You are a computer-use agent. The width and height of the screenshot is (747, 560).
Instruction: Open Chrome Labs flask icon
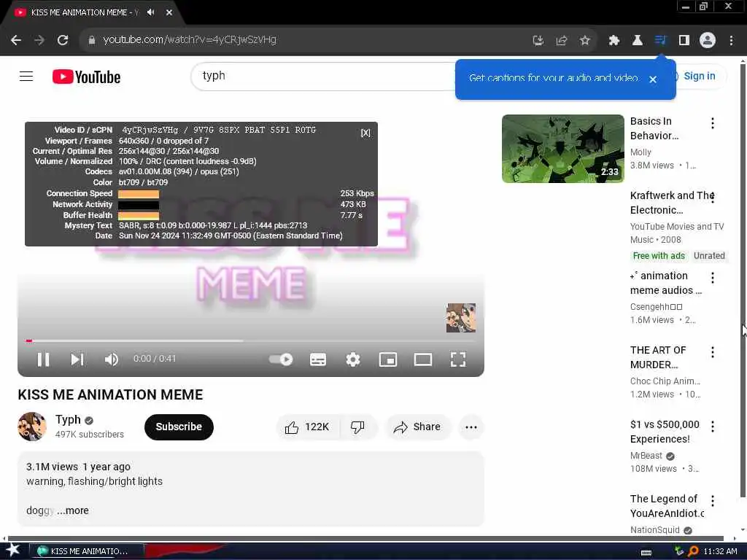tap(637, 41)
